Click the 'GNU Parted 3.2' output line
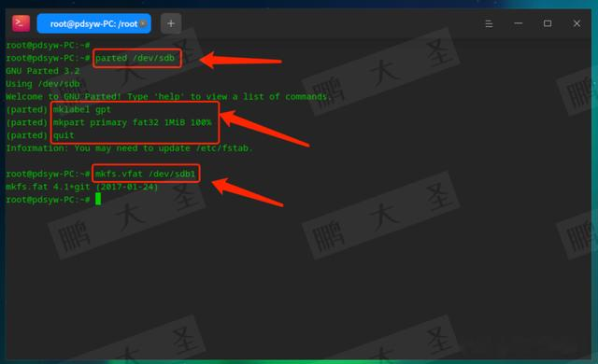The height and width of the screenshot is (364, 598). 43,71
